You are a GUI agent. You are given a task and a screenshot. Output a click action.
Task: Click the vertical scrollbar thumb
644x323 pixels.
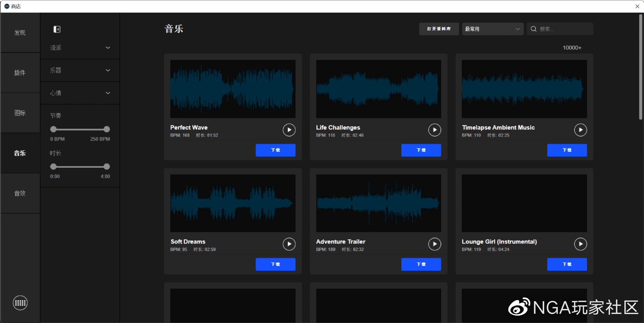[x=640, y=67]
